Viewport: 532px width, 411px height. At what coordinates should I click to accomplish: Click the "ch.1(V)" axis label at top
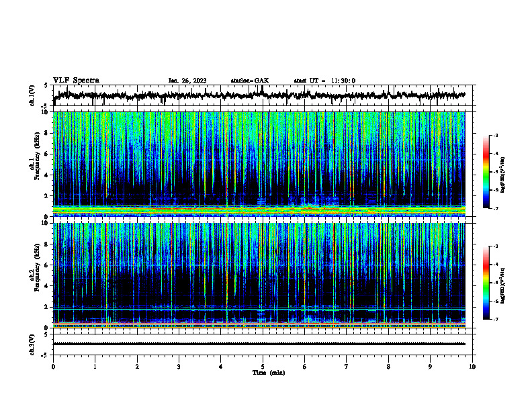point(32,95)
